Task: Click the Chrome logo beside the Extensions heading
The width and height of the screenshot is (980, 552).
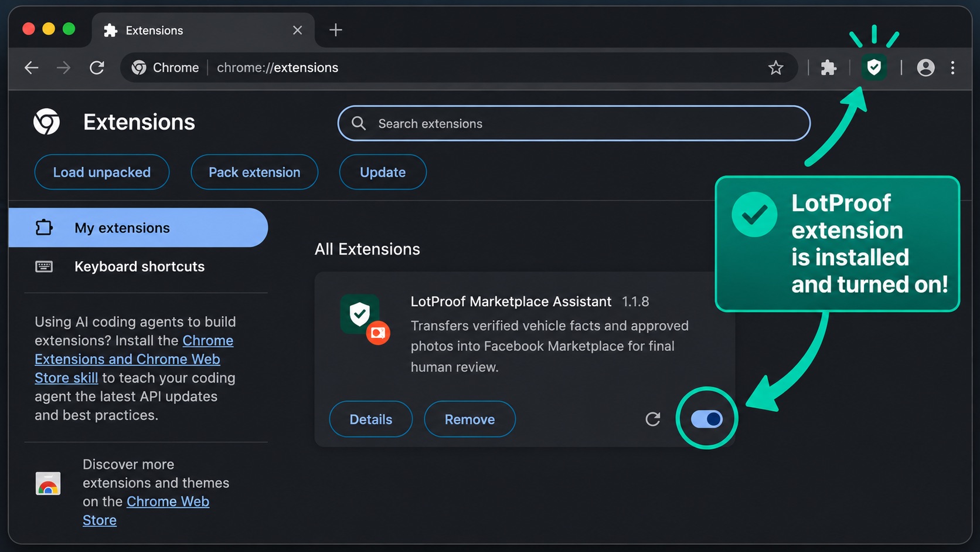Action: (x=47, y=122)
